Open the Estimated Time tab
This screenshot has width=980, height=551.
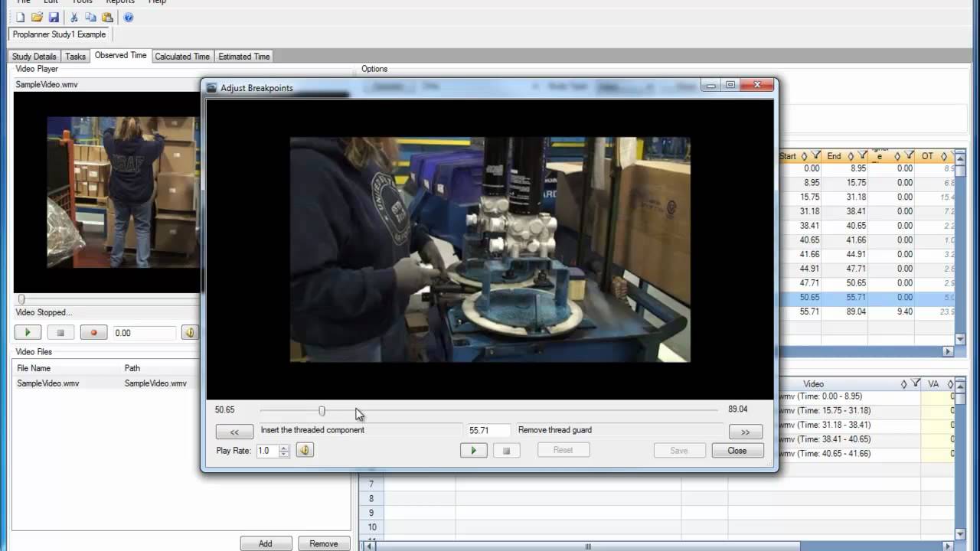point(244,57)
